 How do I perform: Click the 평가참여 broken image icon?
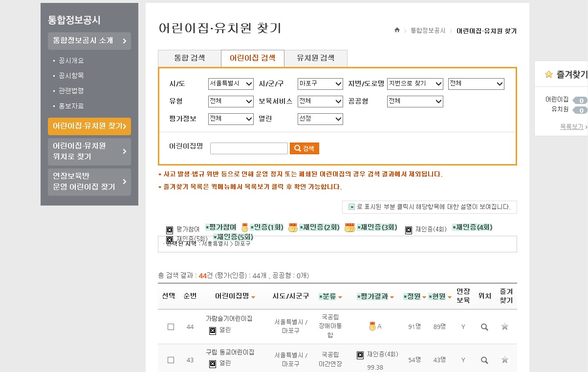[170, 230]
